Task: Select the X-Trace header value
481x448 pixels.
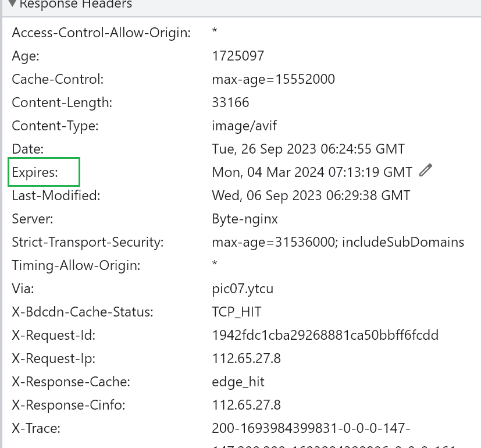Action: (312, 429)
